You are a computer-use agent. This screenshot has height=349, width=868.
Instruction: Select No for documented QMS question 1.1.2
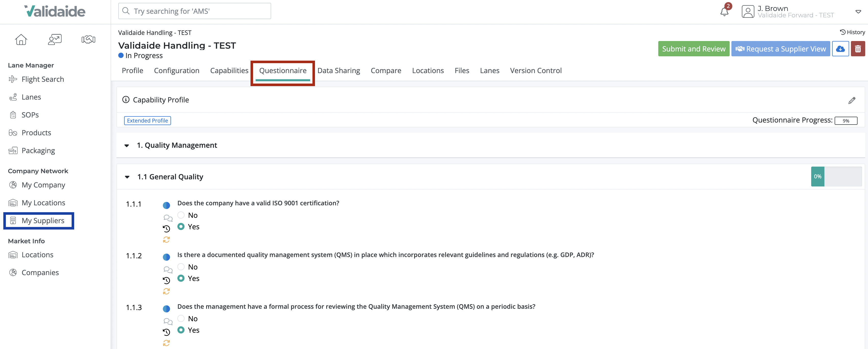click(x=181, y=266)
